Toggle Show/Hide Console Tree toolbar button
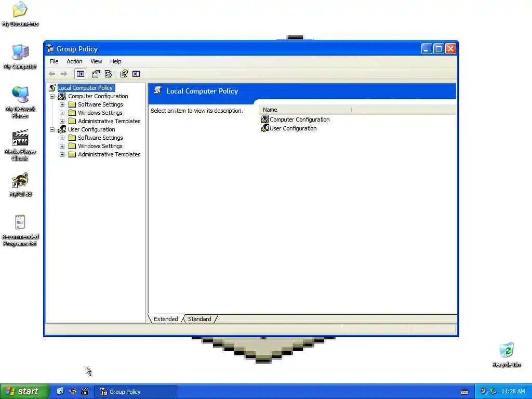The width and height of the screenshot is (532, 399). click(x=81, y=74)
